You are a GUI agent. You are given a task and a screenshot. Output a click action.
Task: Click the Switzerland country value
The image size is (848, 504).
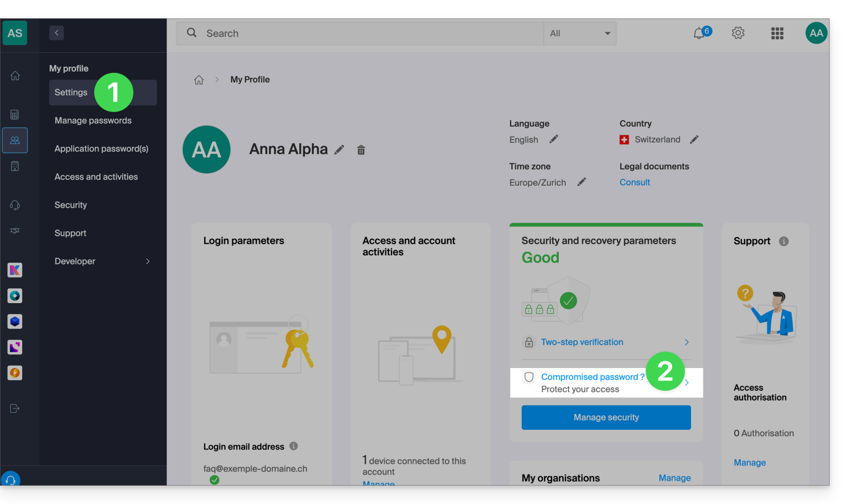[657, 140]
